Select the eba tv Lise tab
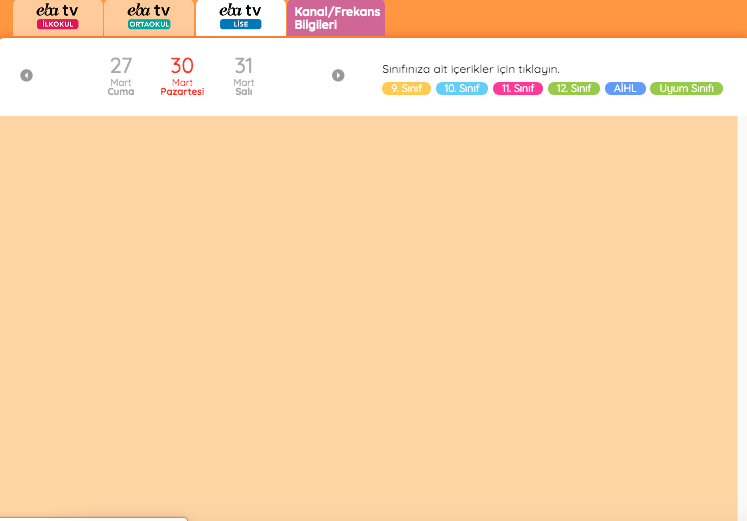 pyautogui.click(x=240, y=17)
